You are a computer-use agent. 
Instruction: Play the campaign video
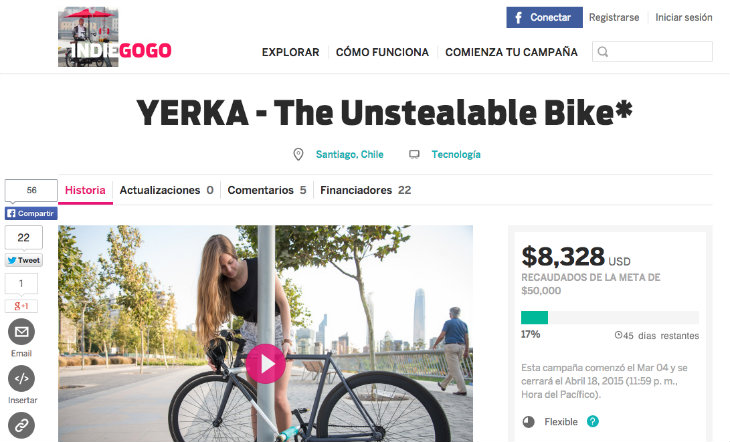265,364
